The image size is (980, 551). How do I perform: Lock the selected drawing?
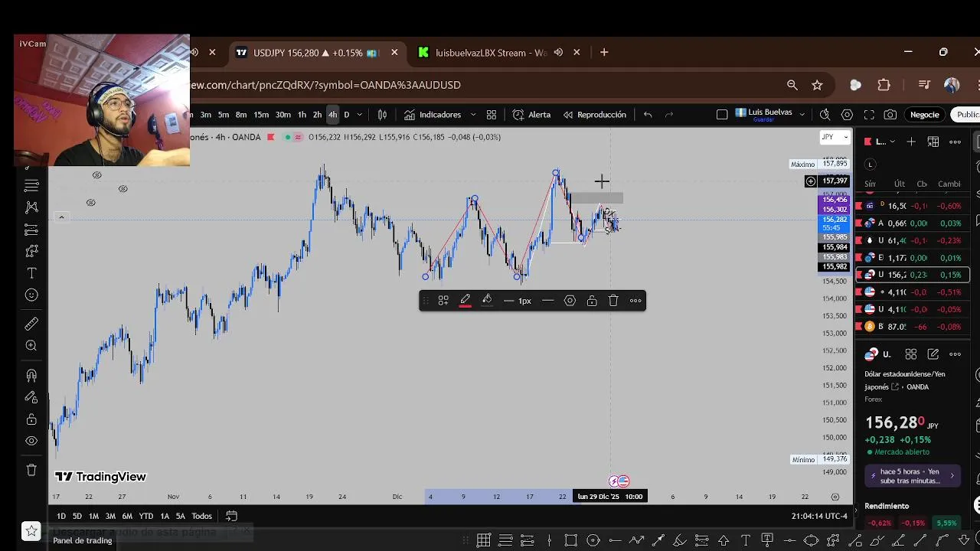[x=592, y=301]
